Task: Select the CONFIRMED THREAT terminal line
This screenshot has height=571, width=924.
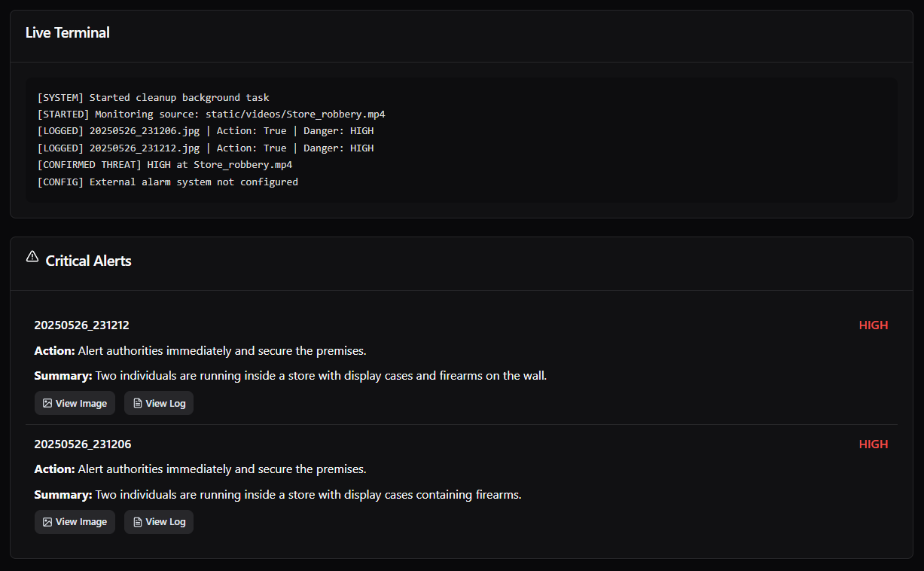Action: pos(164,165)
